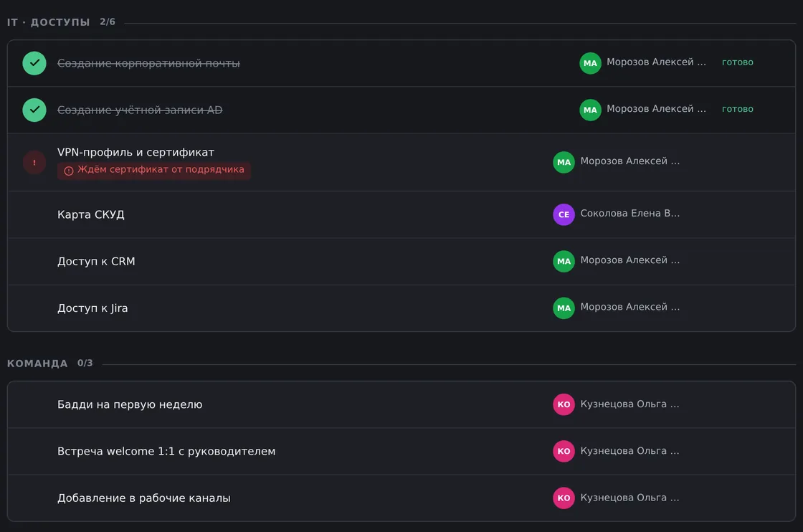This screenshot has height=532, width=803.
Task: Click assignee name Морозов Алексей on учётной записи AD row
Action: (x=656, y=108)
